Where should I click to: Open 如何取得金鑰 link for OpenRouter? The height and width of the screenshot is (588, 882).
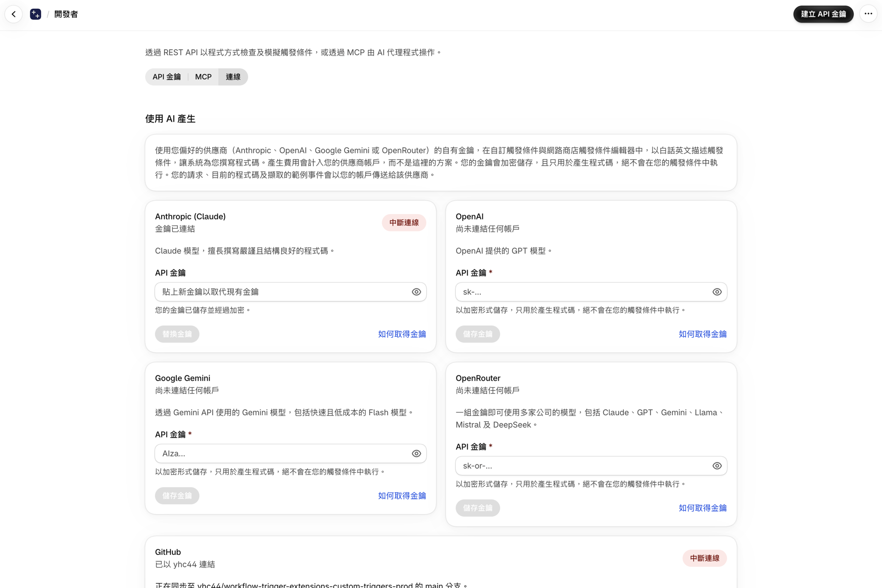pos(702,508)
